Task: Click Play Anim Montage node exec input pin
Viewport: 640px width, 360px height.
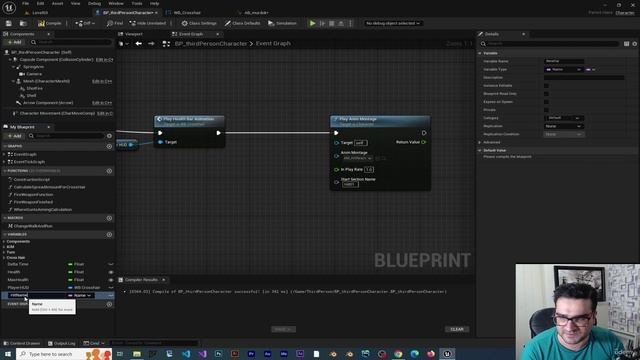Action: click(x=336, y=133)
